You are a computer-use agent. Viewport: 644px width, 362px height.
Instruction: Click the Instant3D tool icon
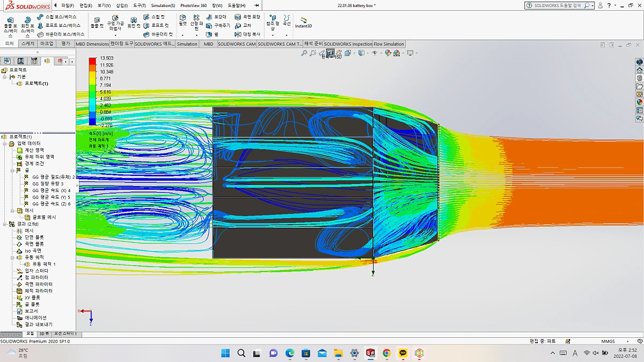tap(303, 20)
